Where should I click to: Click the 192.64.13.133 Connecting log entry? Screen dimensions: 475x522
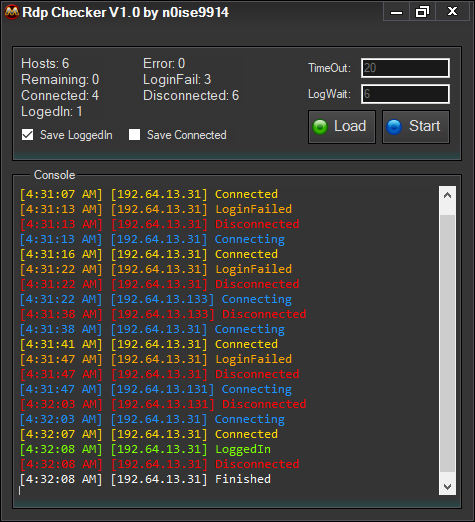[156, 299]
